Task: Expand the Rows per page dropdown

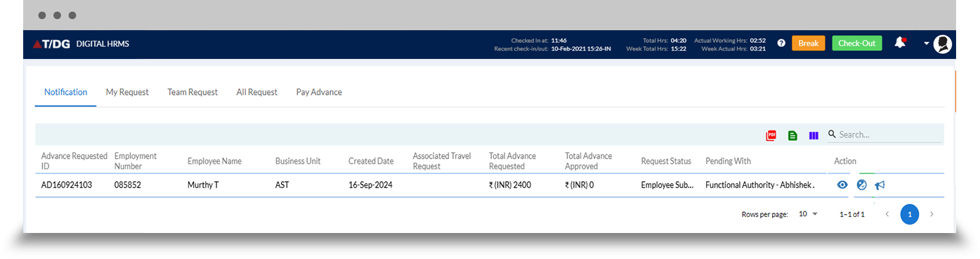Action: [x=809, y=214]
